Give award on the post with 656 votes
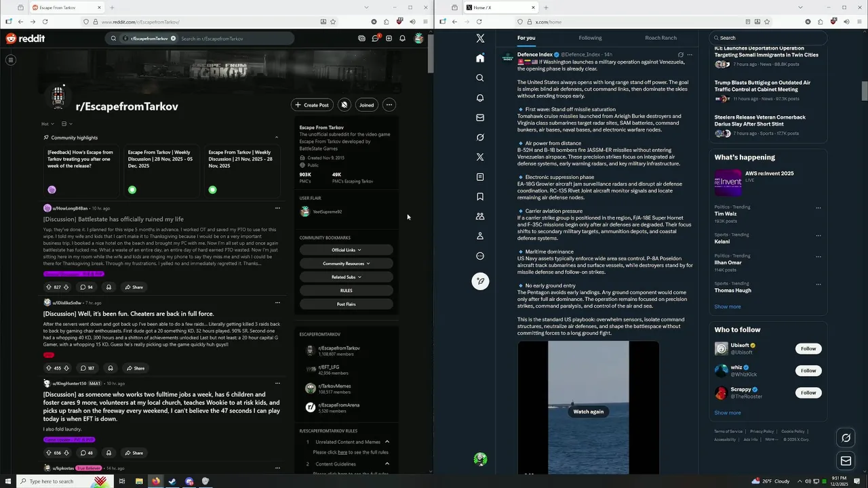The width and height of the screenshot is (868, 488). tap(108, 453)
